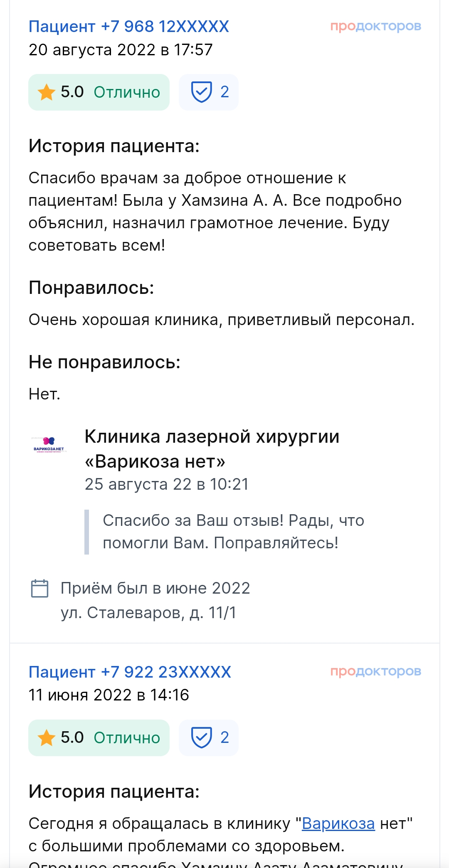Click the star icon in the 11 июня review
Screen dimensions: 449x868
point(46,738)
